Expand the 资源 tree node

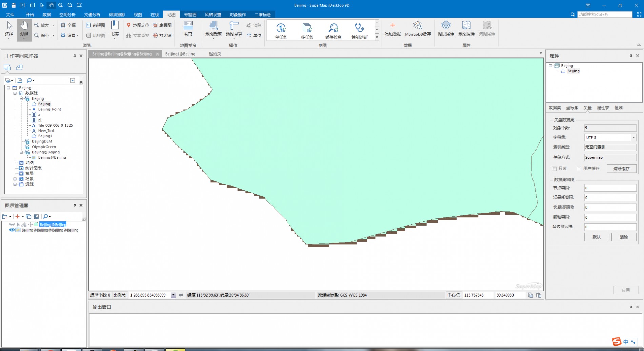tap(15, 184)
